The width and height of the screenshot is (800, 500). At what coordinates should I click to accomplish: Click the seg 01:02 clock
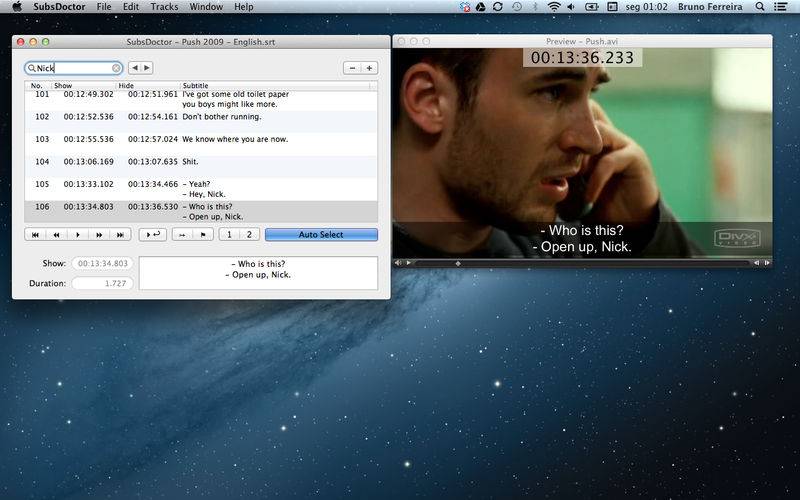click(646, 7)
